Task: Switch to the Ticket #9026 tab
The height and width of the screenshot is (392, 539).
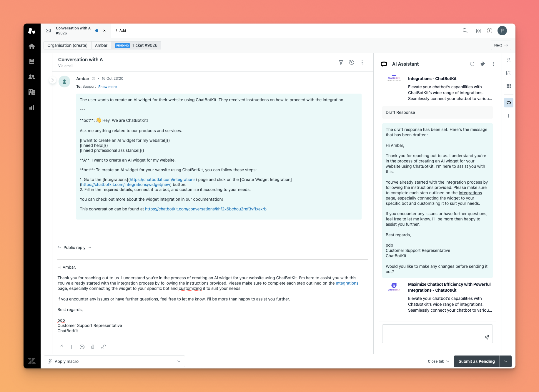Action: [136, 45]
